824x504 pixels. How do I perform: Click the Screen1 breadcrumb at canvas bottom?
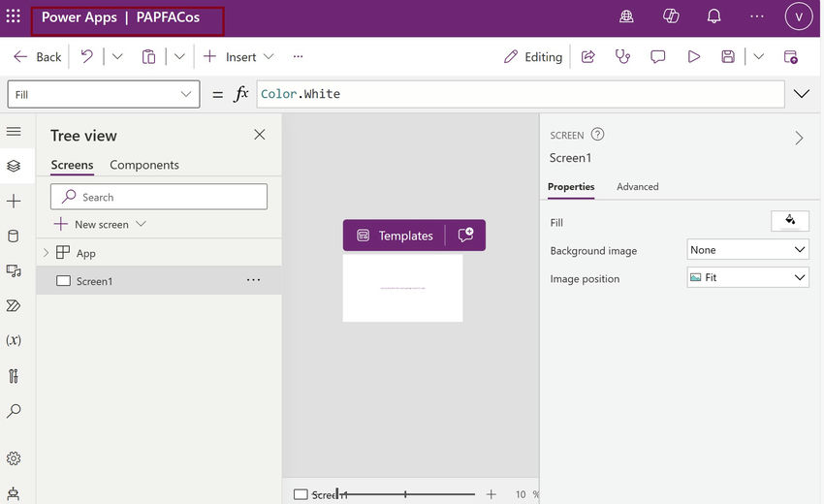pyautogui.click(x=321, y=494)
